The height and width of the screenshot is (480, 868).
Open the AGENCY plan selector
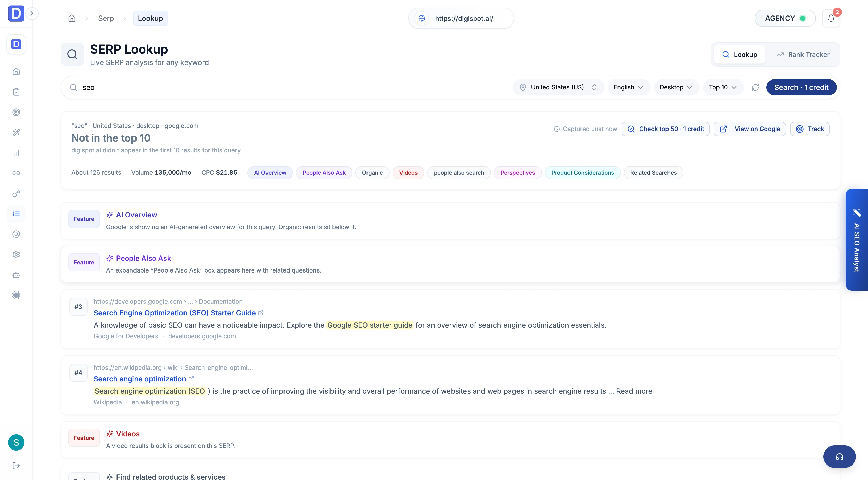[785, 18]
